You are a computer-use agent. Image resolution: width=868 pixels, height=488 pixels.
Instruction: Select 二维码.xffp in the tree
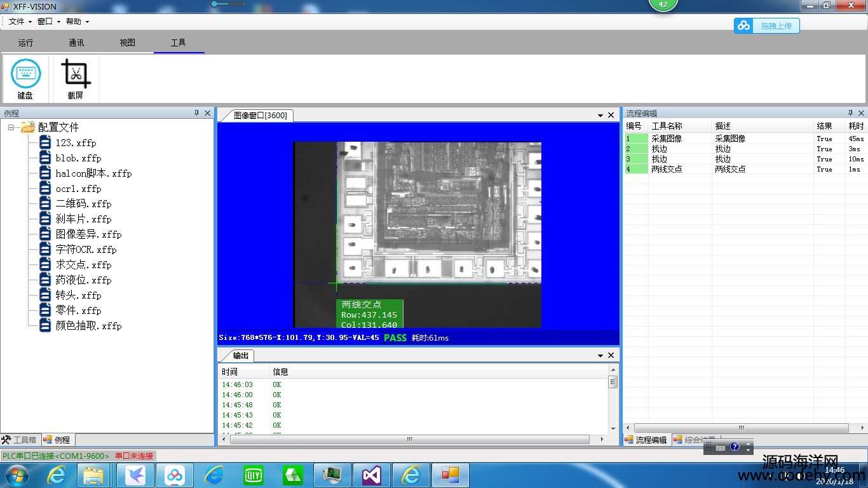tap(83, 204)
